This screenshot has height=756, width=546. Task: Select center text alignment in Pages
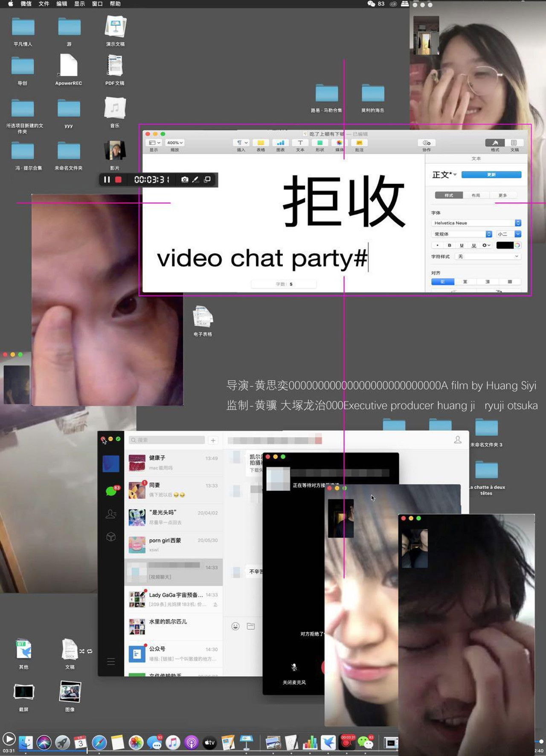[465, 282]
